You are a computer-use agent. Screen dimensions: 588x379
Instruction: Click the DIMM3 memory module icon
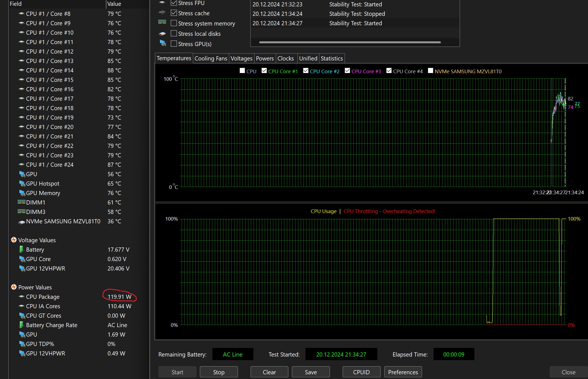pyautogui.click(x=21, y=211)
